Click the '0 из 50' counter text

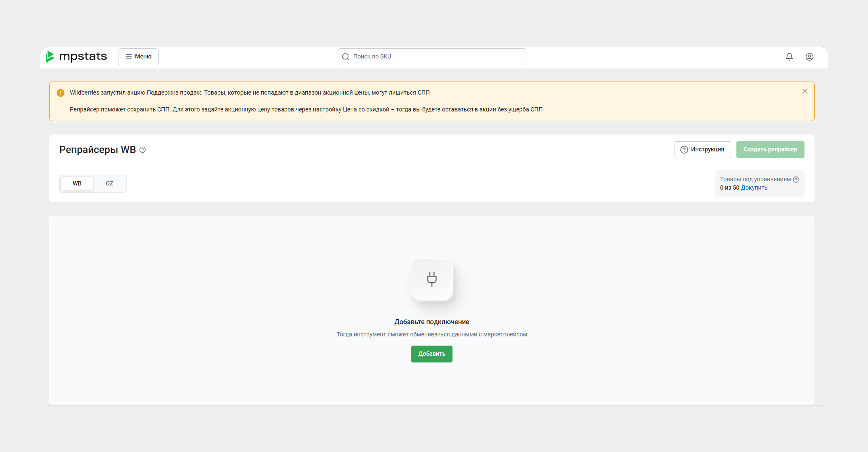730,188
